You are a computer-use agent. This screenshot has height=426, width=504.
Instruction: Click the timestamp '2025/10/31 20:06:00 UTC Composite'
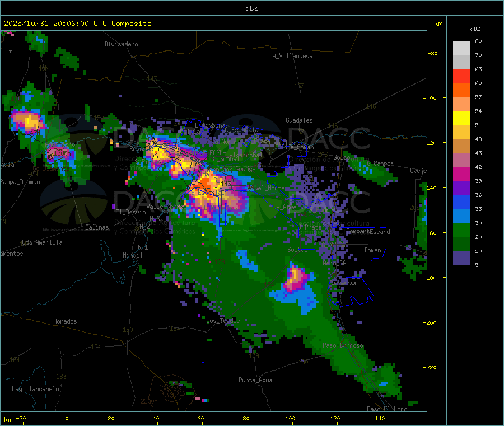(x=77, y=24)
